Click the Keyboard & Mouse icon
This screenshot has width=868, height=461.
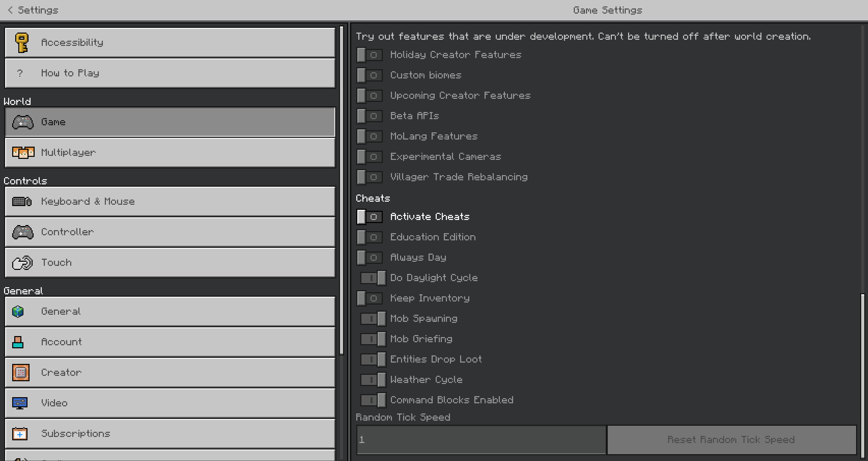click(x=22, y=202)
